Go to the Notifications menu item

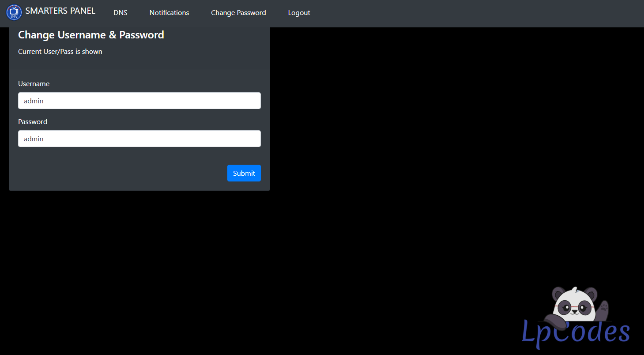tap(169, 13)
